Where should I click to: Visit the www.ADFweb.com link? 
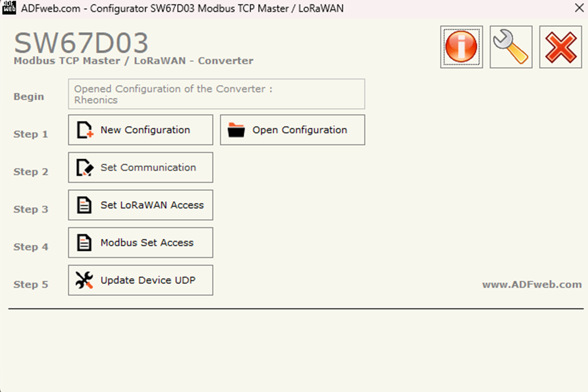(532, 284)
